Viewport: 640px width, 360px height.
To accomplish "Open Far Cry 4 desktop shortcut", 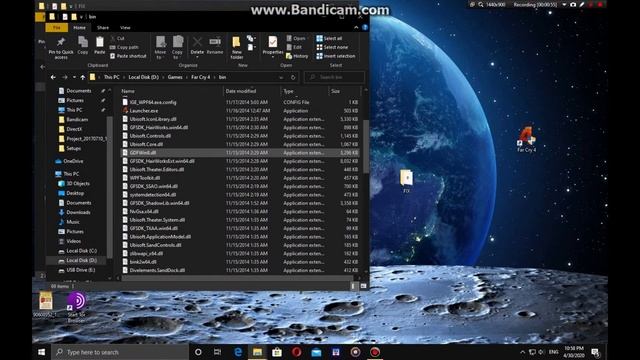I will 527,139.
